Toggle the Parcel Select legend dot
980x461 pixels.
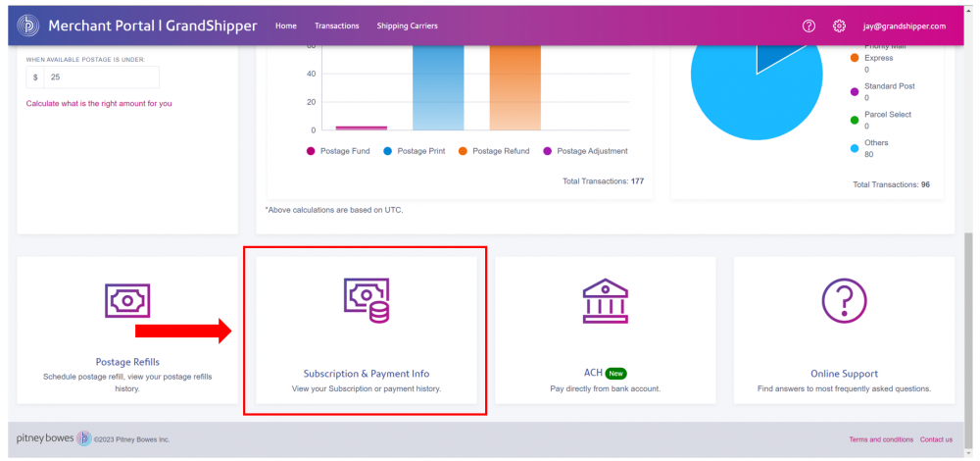click(855, 120)
